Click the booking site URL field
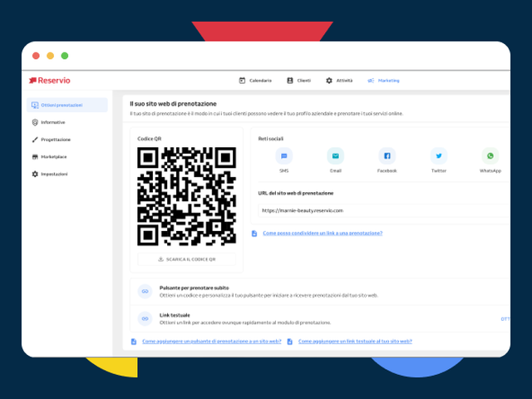This screenshot has width=532, height=399. click(x=384, y=210)
